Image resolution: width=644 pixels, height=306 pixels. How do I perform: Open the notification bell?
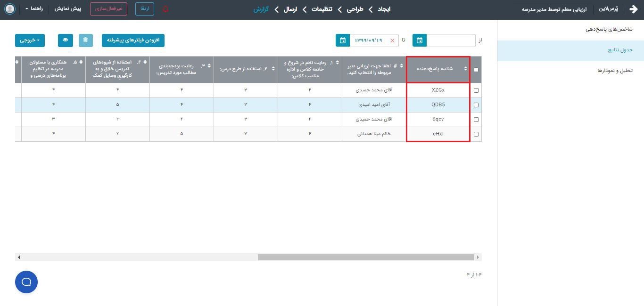click(165, 9)
